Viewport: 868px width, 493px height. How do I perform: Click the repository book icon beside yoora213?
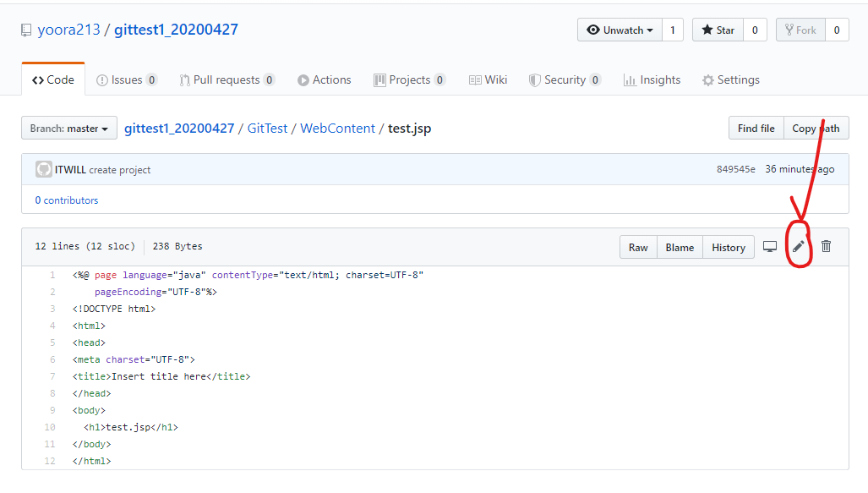[x=26, y=30]
